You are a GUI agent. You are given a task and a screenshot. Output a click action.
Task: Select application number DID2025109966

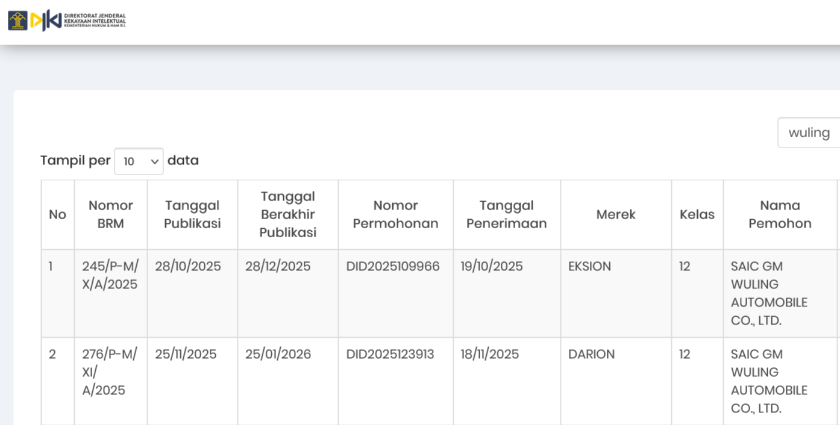[393, 266]
